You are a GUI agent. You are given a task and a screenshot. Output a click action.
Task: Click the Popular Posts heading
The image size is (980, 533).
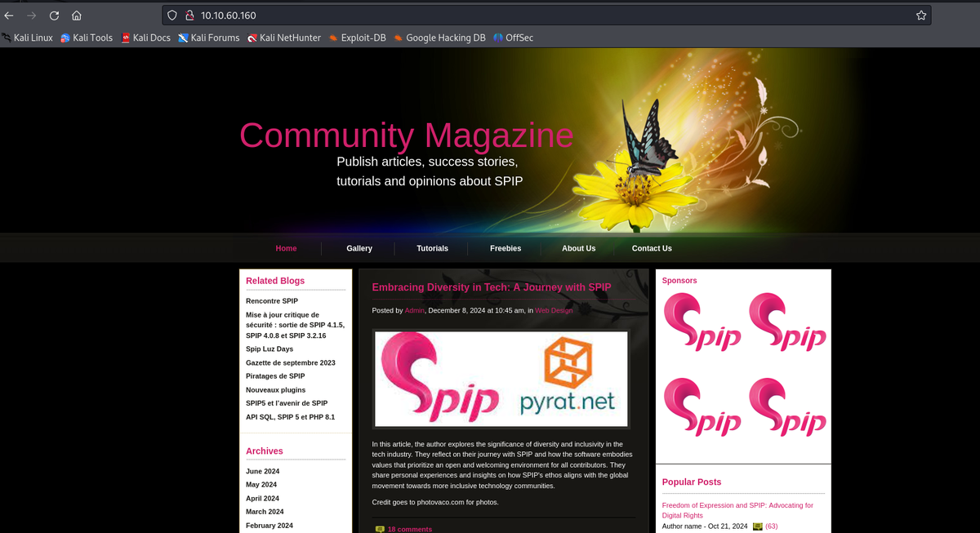tap(692, 482)
